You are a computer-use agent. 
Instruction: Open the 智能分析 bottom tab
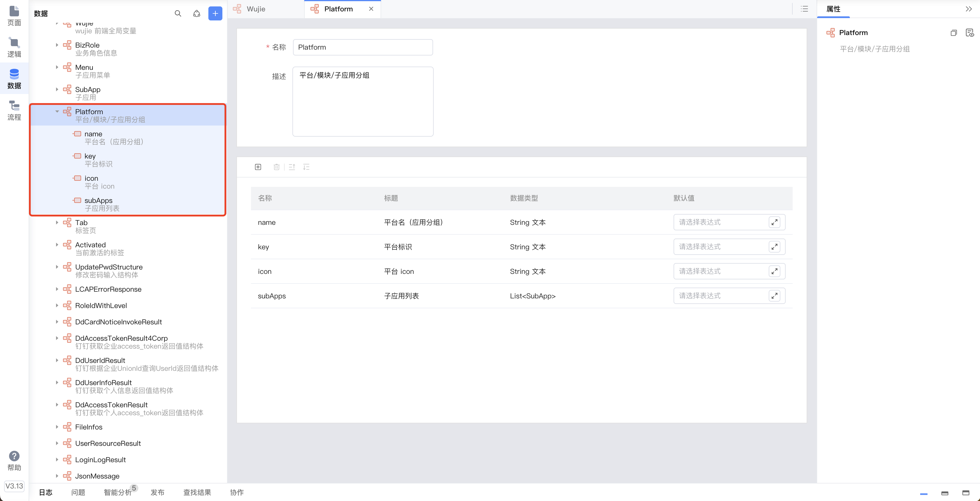click(118, 492)
